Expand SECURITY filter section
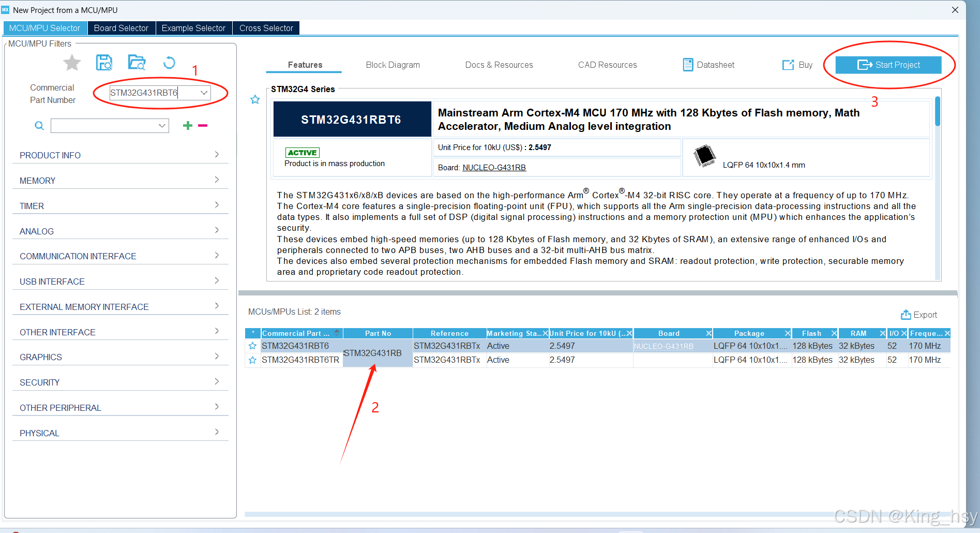This screenshot has width=980, height=533. click(120, 382)
